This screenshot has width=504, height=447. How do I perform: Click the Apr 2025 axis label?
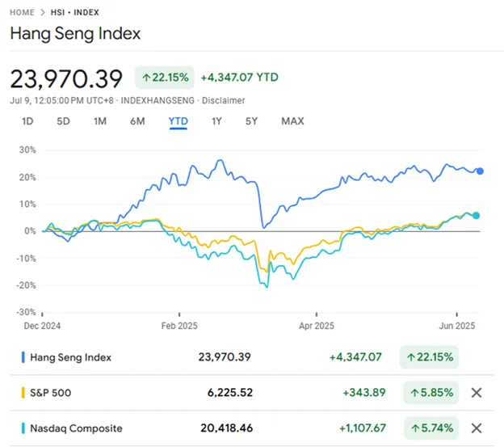pyautogui.click(x=317, y=326)
